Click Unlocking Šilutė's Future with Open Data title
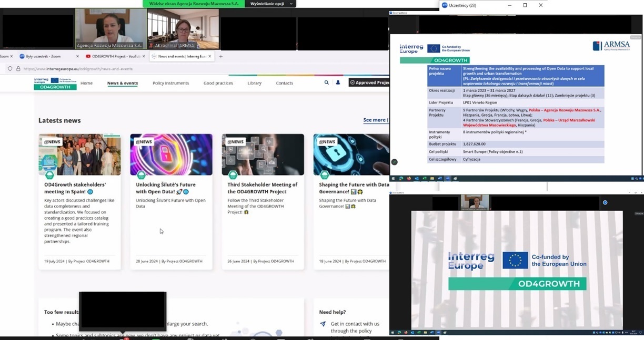The height and width of the screenshot is (340, 644). [x=166, y=188]
